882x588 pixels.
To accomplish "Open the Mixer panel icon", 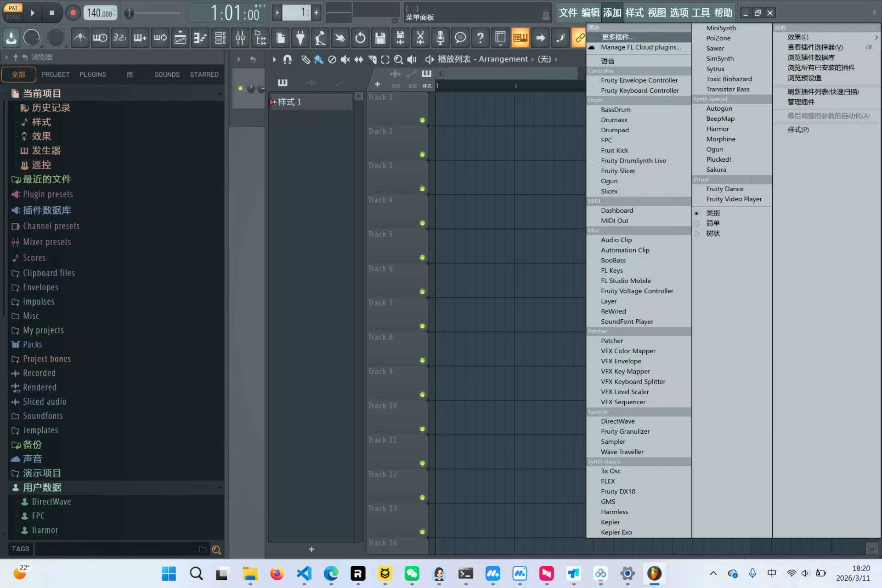I will tap(240, 38).
